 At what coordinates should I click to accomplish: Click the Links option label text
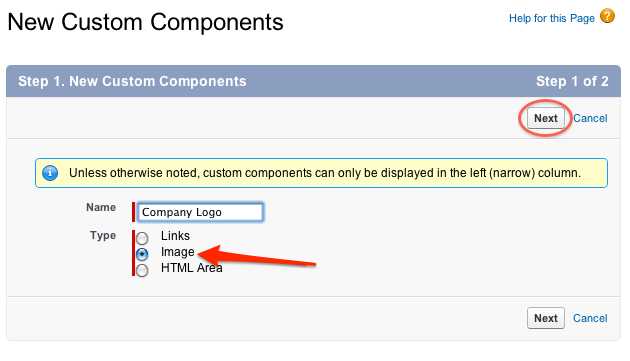(175, 236)
